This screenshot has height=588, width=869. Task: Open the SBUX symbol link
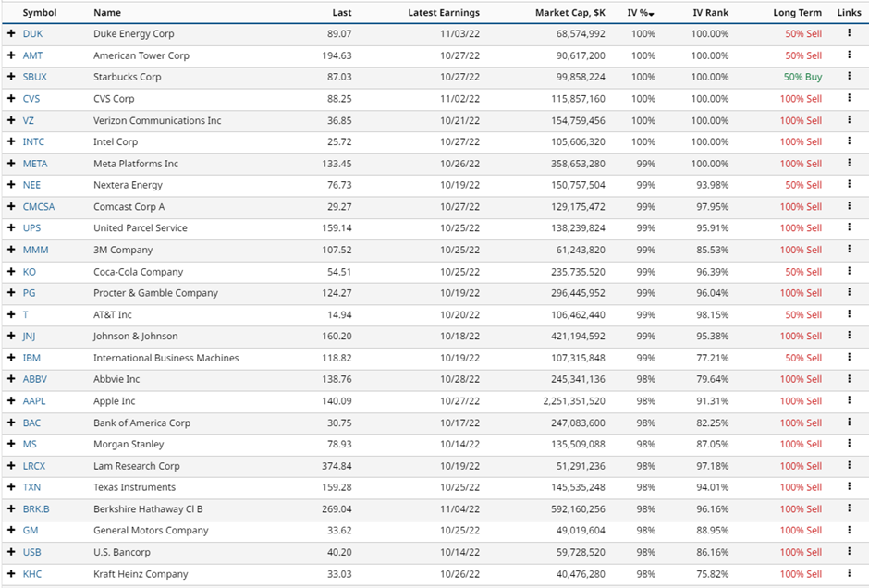pyautogui.click(x=34, y=77)
